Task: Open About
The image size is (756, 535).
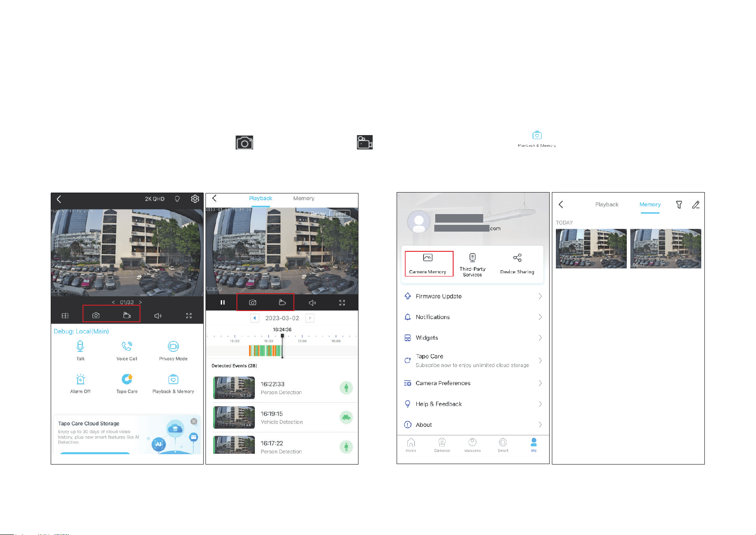Action: point(473,425)
